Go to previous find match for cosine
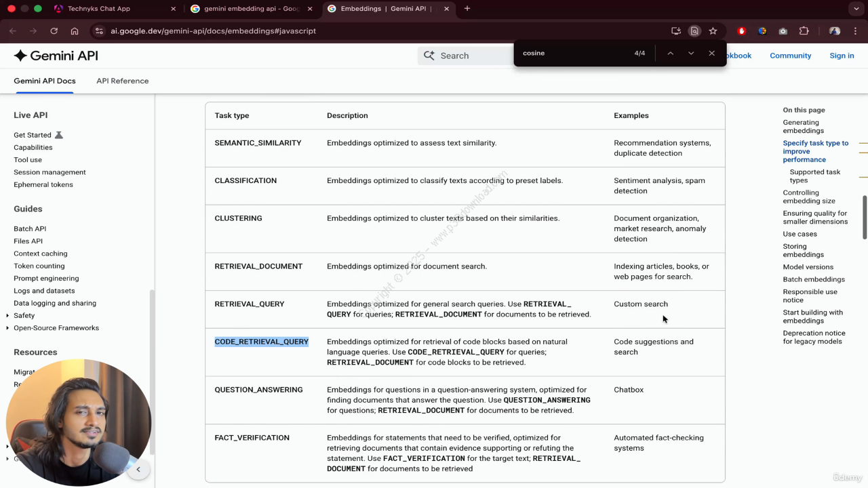The image size is (868, 488). (670, 53)
